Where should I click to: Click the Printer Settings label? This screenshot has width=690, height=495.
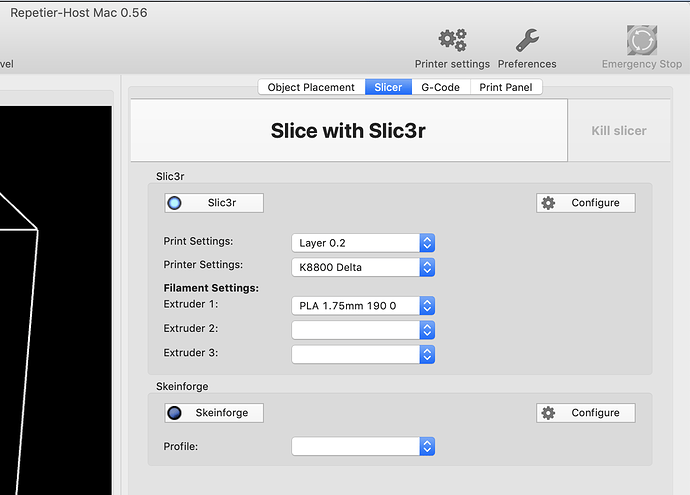203,264
